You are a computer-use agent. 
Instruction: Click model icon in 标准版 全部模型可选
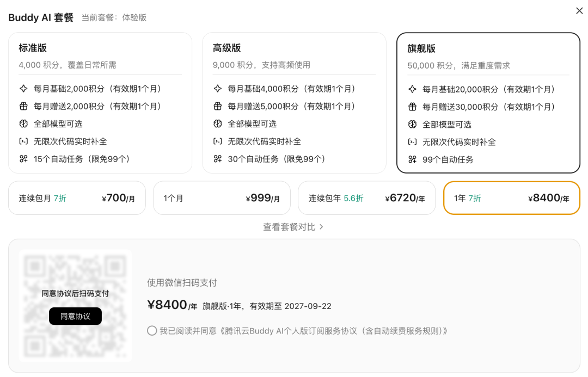click(23, 123)
